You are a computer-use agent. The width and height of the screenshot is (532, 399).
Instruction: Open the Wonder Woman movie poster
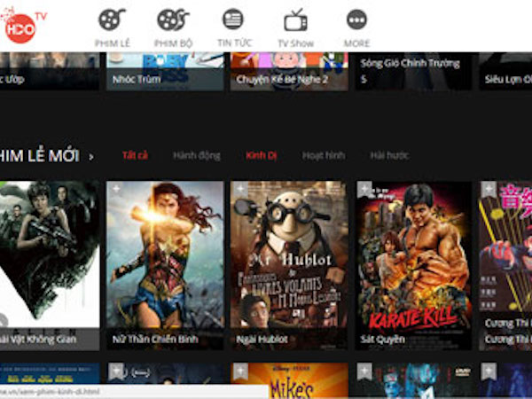pyautogui.click(x=165, y=255)
